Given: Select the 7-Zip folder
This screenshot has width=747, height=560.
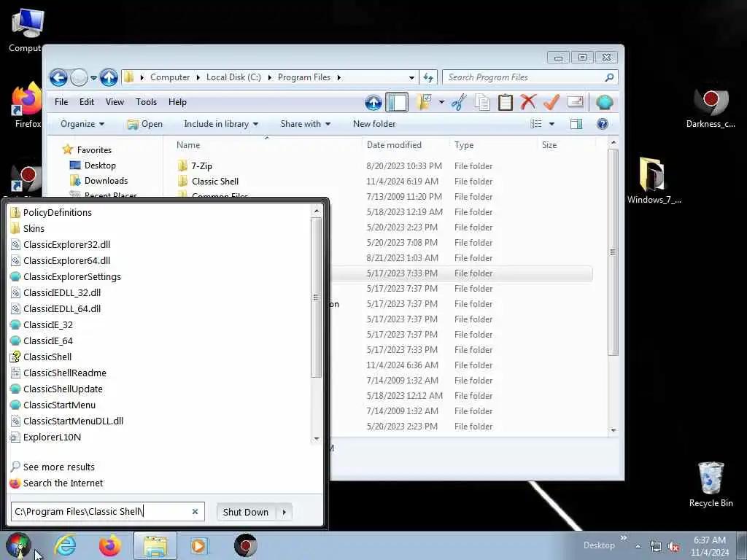Looking at the screenshot, I should point(201,166).
